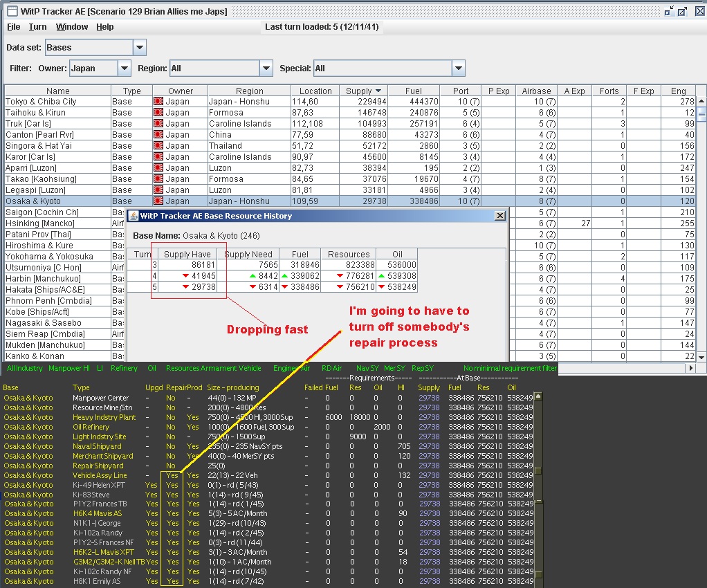This screenshot has width=707, height=588.
Task: Expand the Special filter dropdown
Action: (x=459, y=68)
